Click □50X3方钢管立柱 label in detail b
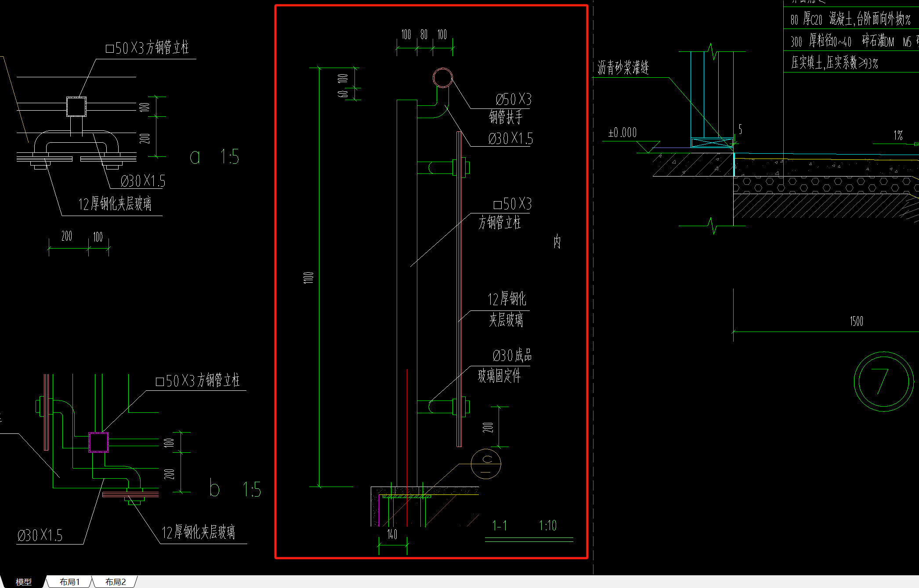Screen dimensions: 919x588 198,380
